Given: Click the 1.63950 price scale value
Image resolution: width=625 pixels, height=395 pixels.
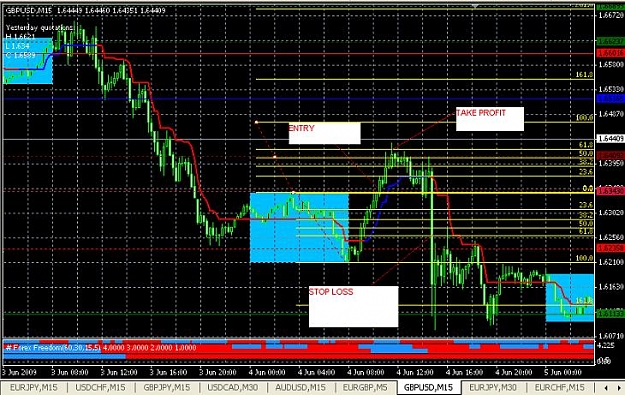Looking at the screenshot, I should 611,163.
